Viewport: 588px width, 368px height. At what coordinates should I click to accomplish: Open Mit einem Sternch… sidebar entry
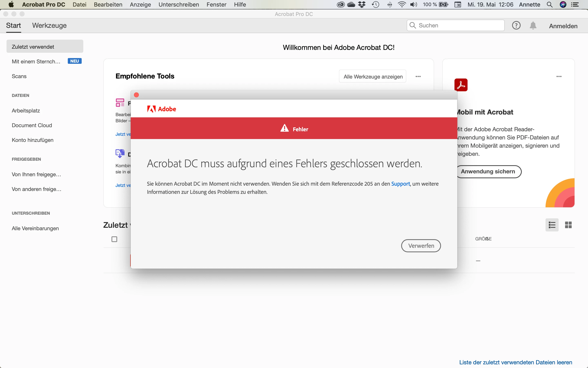[x=36, y=62]
